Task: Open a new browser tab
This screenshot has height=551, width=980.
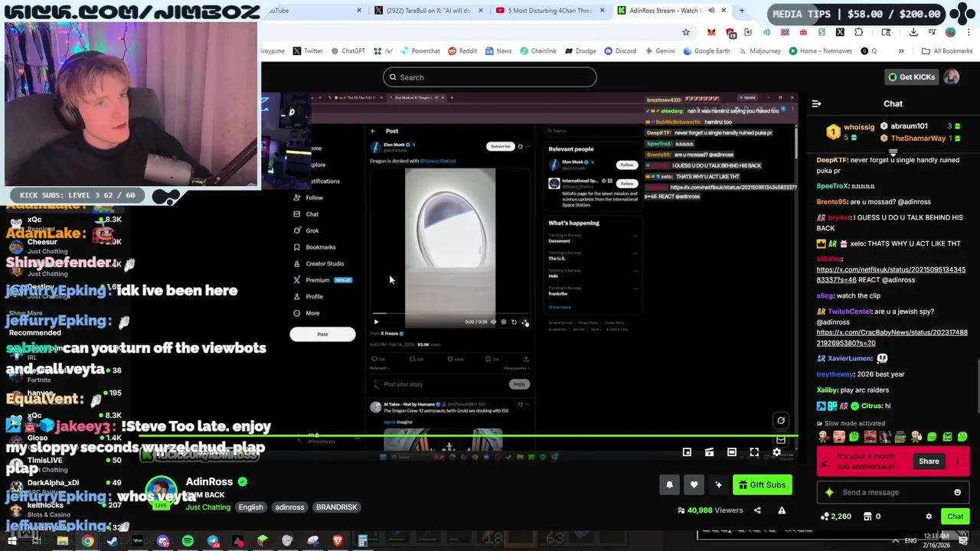Action: 741,11
